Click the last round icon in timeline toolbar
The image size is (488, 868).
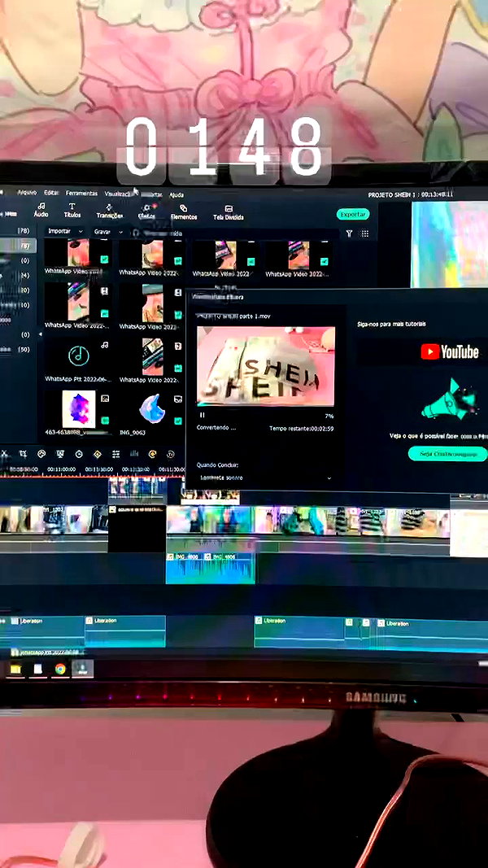tap(171, 455)
